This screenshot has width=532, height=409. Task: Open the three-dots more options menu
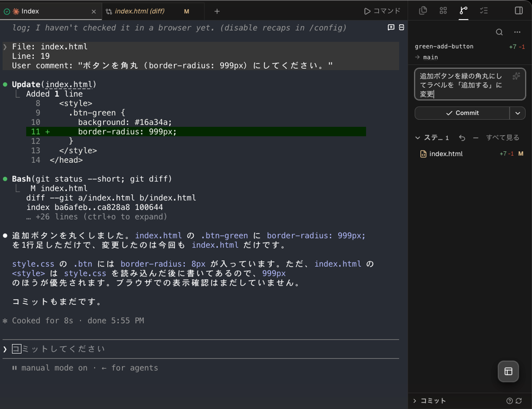point(517,32)
